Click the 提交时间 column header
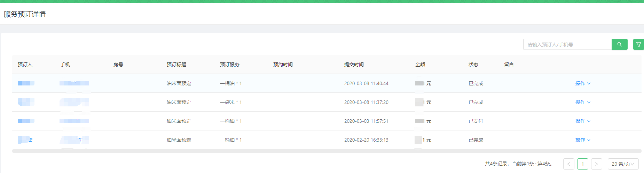Screen dimensions: 644x173 pos(354,65)
